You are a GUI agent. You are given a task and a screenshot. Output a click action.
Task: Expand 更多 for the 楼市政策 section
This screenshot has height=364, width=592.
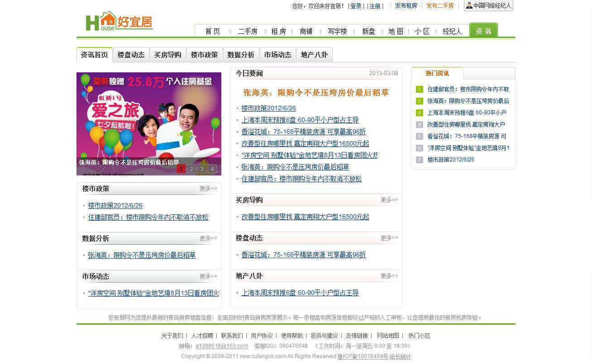tap(209, 189)
